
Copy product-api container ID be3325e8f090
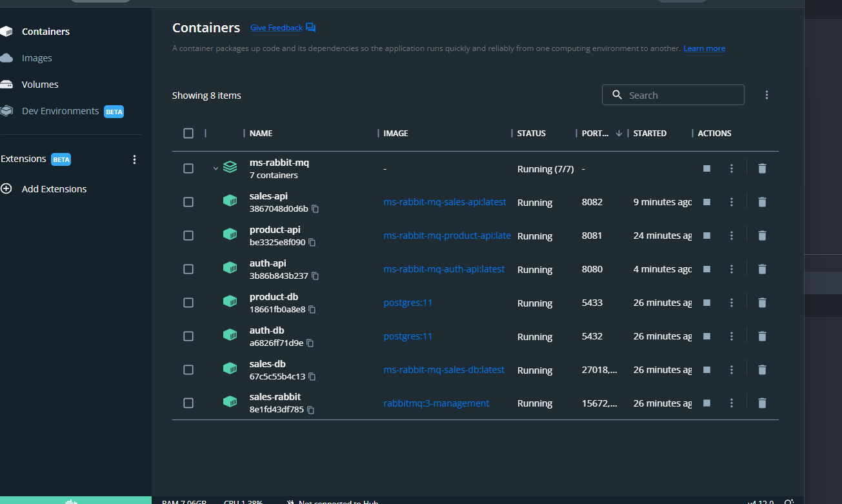click(312, 243)
